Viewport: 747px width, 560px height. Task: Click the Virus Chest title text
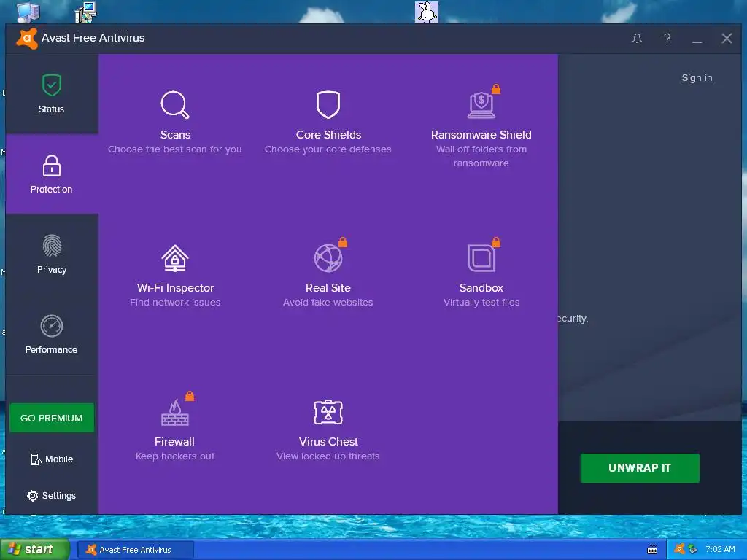(328, 442)
